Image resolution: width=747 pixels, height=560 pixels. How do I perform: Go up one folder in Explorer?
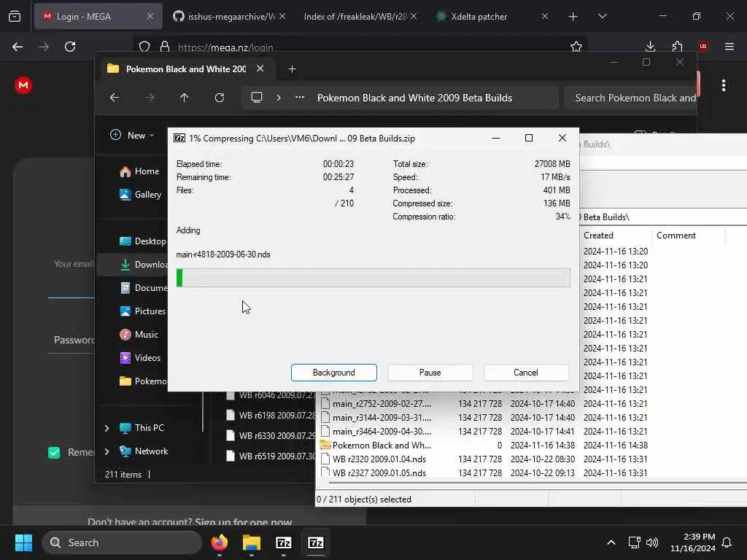(185, 98)
